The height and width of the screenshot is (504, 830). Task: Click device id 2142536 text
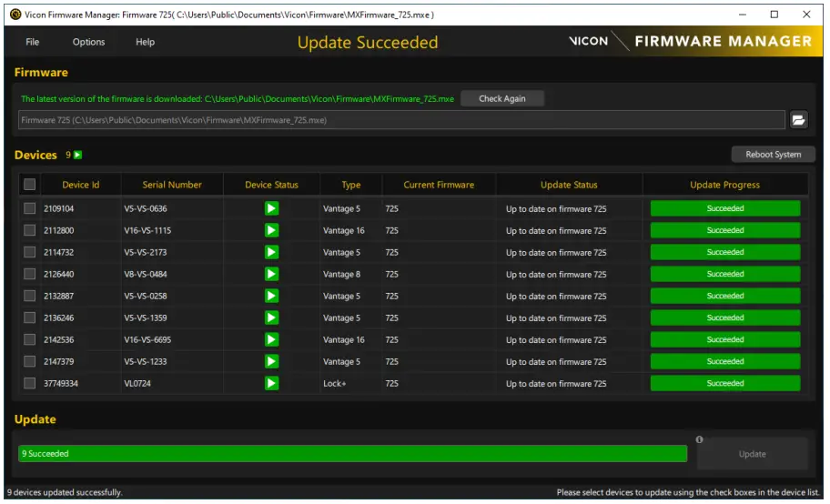click(59, 339)
